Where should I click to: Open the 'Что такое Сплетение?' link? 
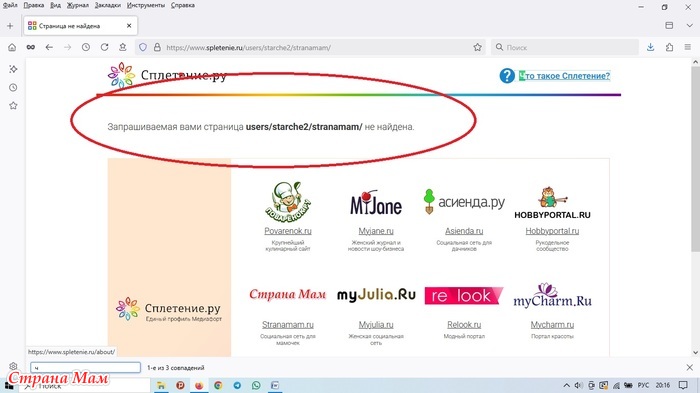[x=564, y=76]
